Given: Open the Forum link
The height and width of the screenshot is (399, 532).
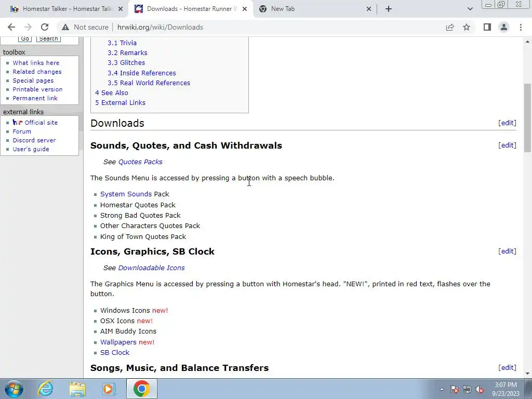Looking at the screenshot, I should pos(22,131).
